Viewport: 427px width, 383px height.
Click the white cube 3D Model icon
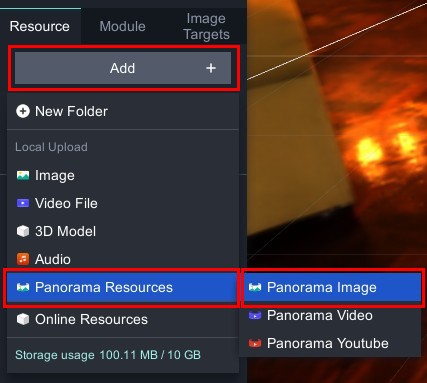23,231
